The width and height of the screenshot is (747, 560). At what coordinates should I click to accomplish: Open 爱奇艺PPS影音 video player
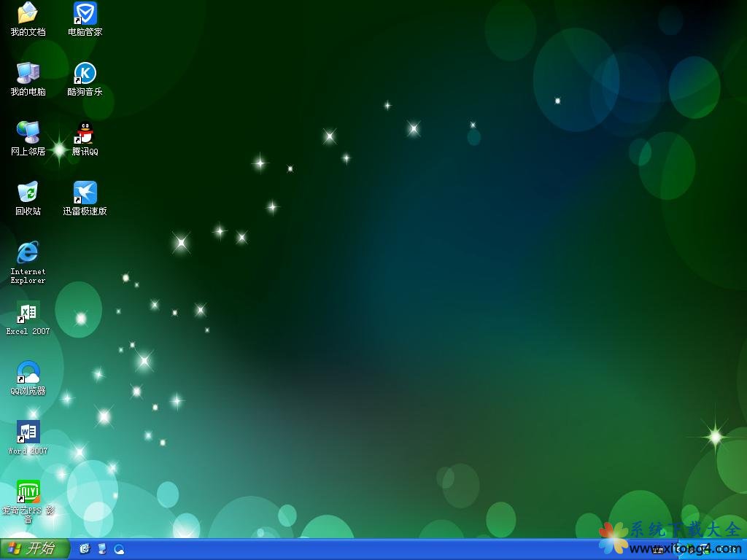click(x=28, y=491)
